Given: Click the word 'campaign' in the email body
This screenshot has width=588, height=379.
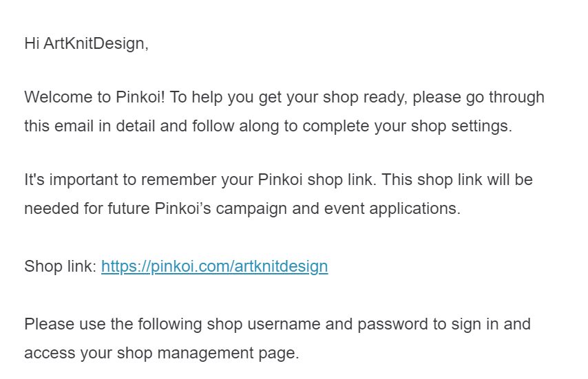Looking at the screenshot, I should coord(253,209).
